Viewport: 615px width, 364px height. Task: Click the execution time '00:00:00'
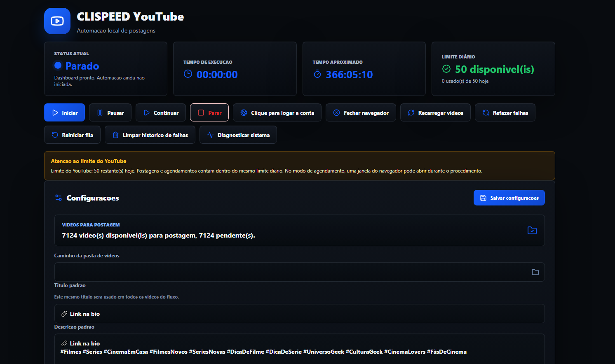tap(217, 75)
